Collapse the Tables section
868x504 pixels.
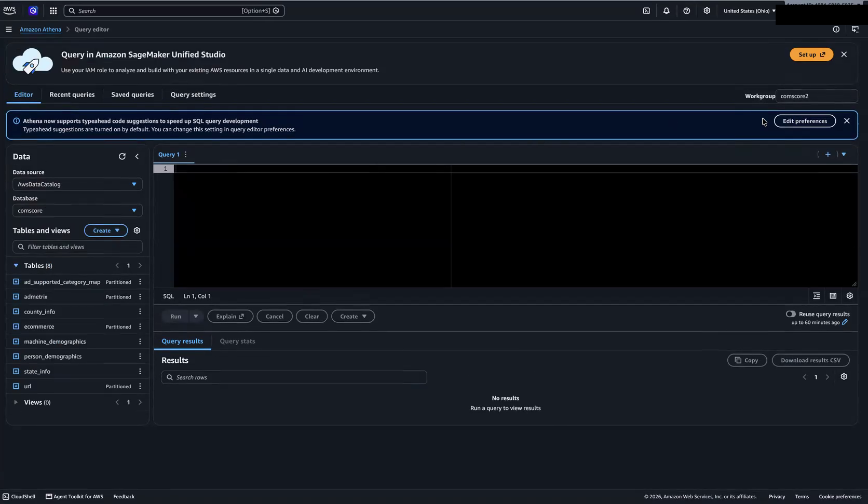point(16,265)
